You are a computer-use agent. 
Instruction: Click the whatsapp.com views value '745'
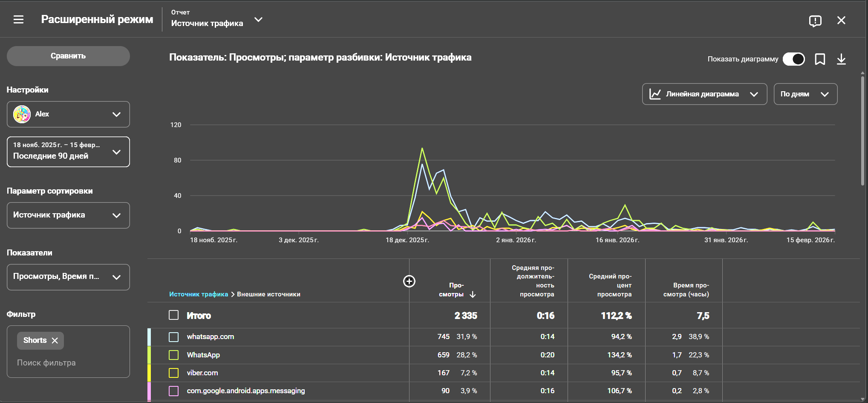[x=443, y=337]
